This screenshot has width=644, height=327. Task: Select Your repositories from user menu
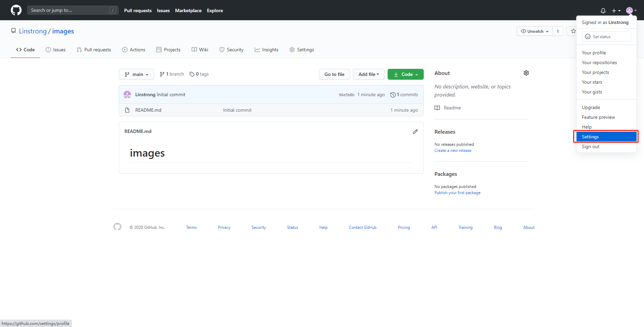tap(607, 62)
